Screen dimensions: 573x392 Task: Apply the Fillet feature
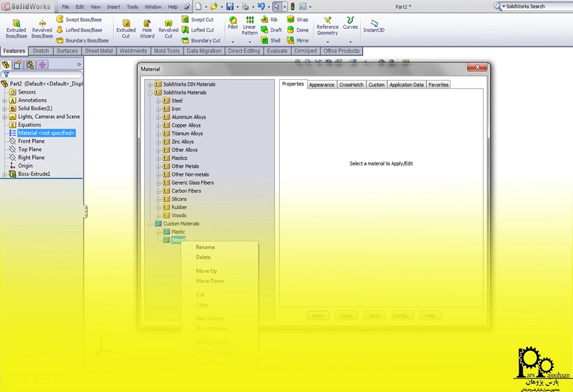(232, 23)
